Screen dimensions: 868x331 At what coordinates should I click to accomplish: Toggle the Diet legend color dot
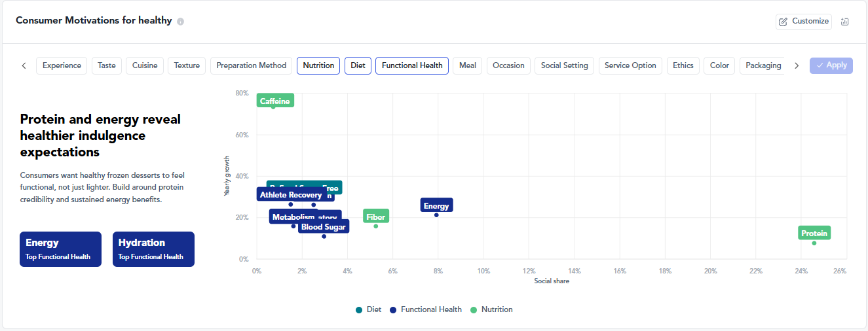(359, 309)
